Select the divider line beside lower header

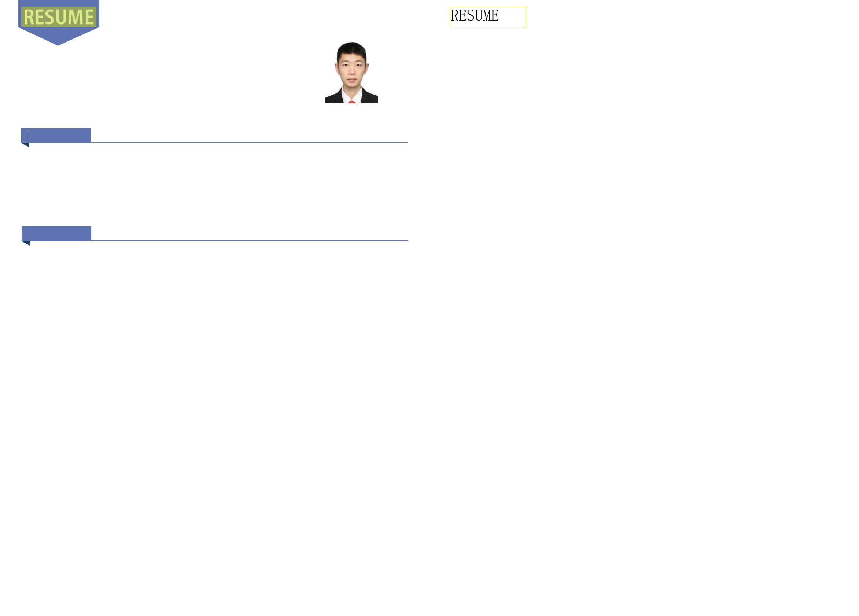250,240
